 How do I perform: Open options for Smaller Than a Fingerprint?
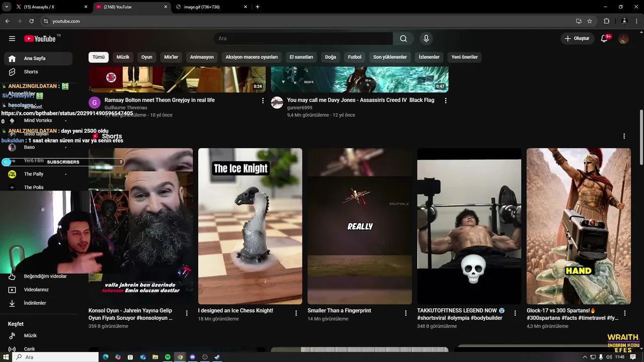tap(406, 313)
